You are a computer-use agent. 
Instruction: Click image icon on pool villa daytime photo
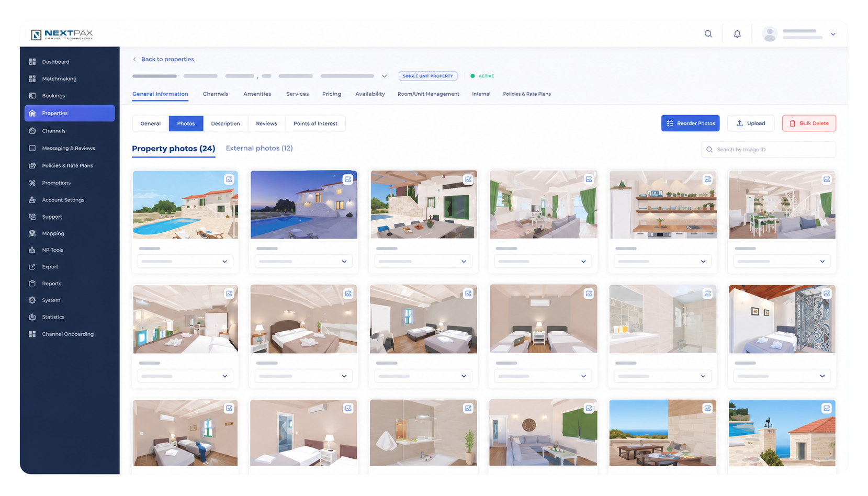click(229, 179)
